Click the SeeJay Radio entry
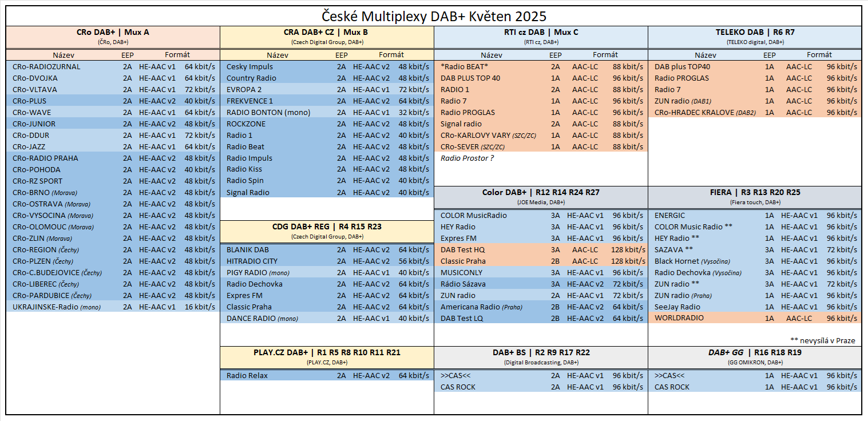868x421 pixels. (677, 307)
